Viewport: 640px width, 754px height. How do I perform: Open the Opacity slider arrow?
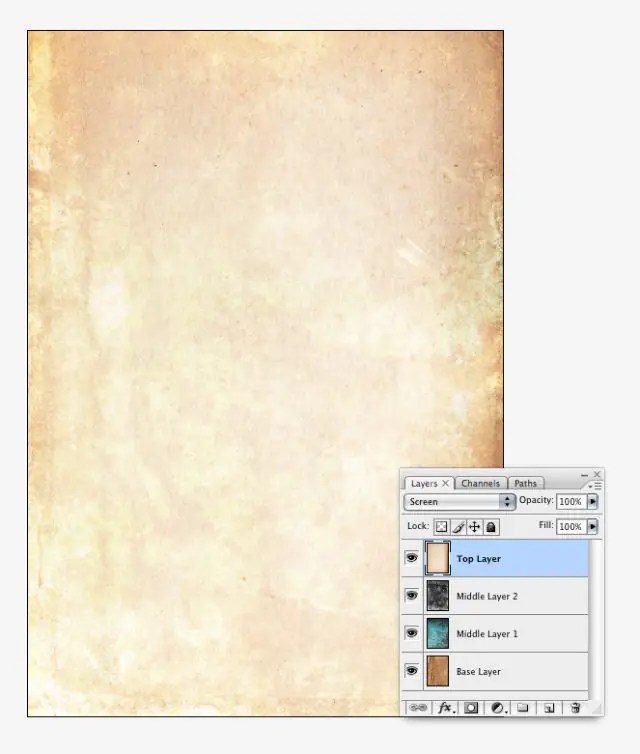pyautogui.click(x=592, y=502)
